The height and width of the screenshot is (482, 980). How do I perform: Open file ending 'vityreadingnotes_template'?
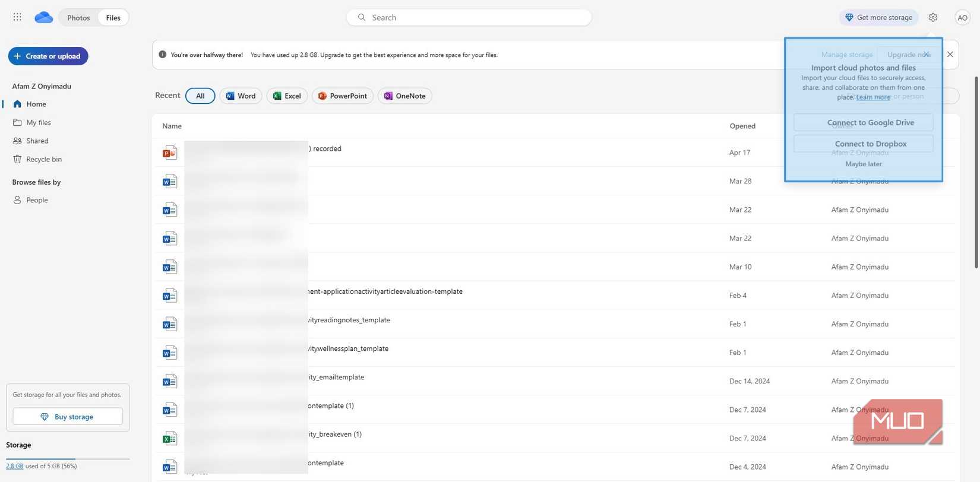pyautogui.click(x=349, y=320)
